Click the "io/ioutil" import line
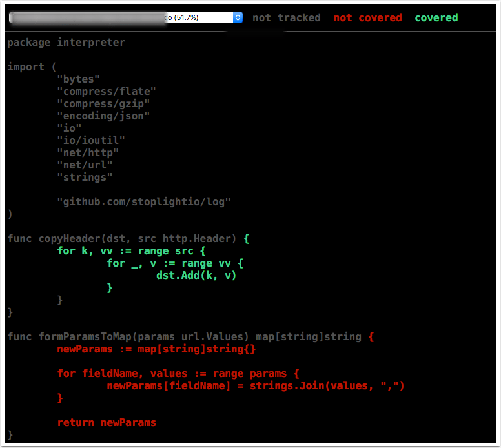501x448 pixels. (x=91, y=140)
